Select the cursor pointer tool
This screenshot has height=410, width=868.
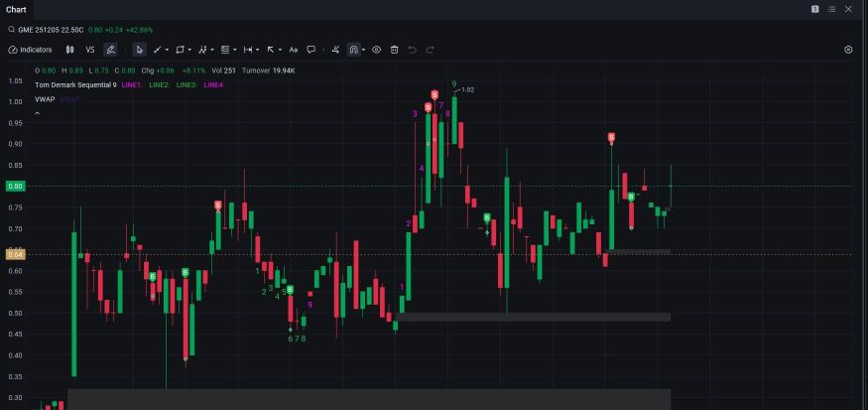(x=140, y=50)
